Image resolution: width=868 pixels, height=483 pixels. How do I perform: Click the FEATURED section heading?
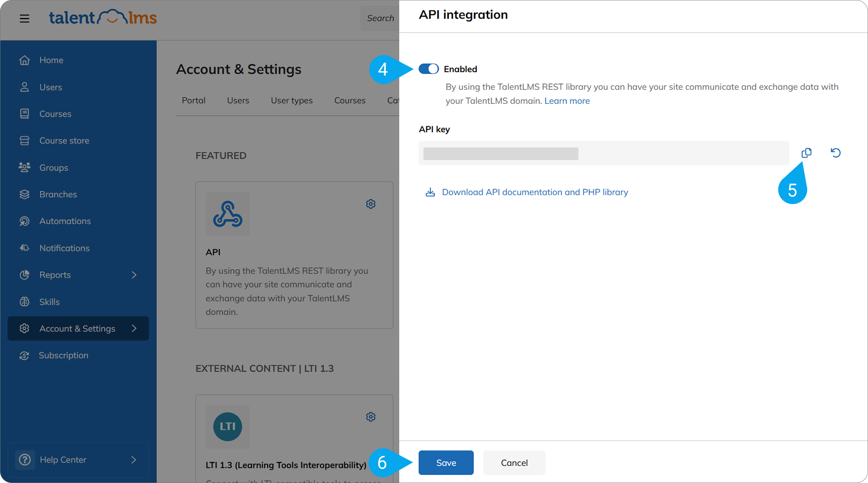(x=221, y=155)
